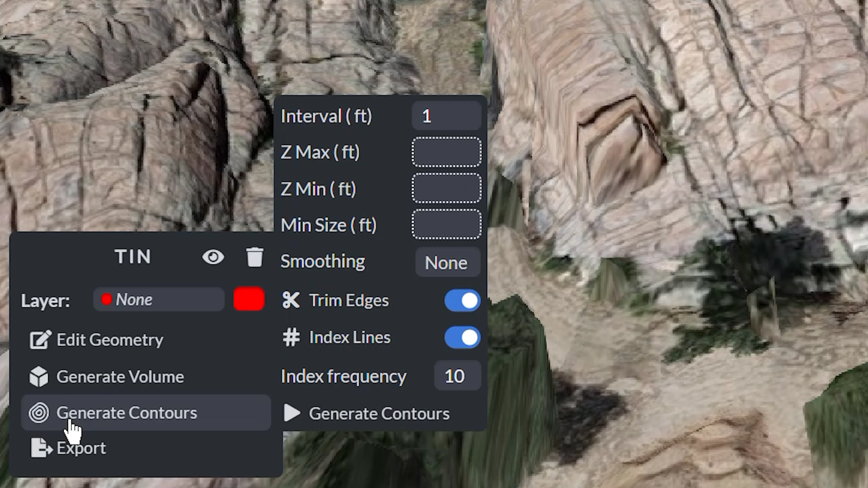
Task: Click the Interval value field
Action: pos(446,116)
